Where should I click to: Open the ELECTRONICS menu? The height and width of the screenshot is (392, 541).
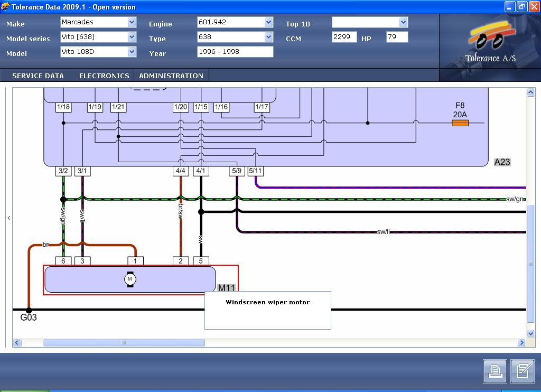[104, 76]
